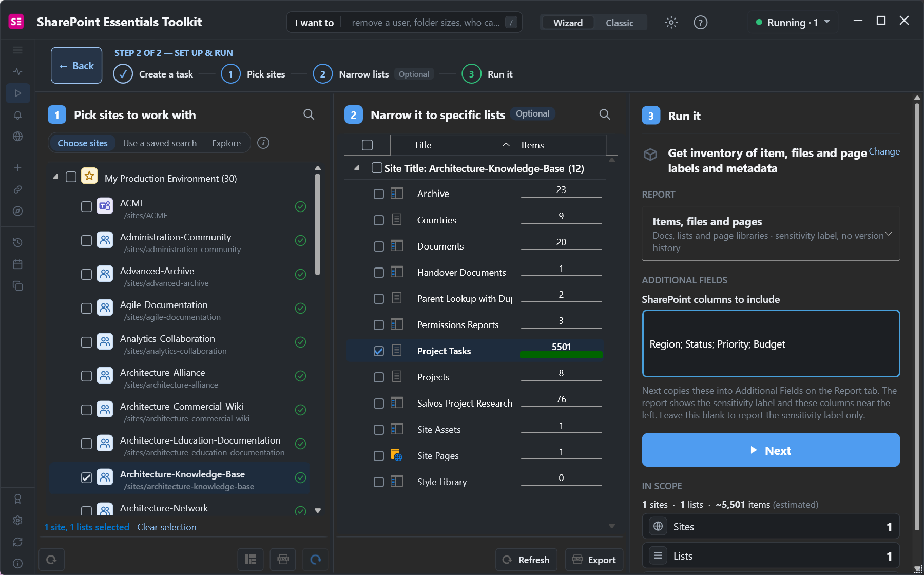The height and width of the screenshot is (575, 924).
Task: Click the green Project Tasks items bar
Action: [x=561, y=354]
